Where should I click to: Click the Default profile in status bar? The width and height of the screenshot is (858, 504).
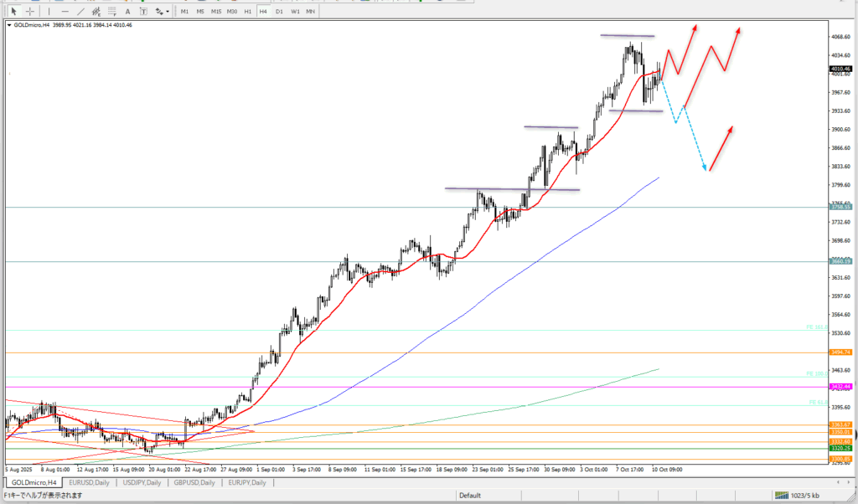point(470,495)
